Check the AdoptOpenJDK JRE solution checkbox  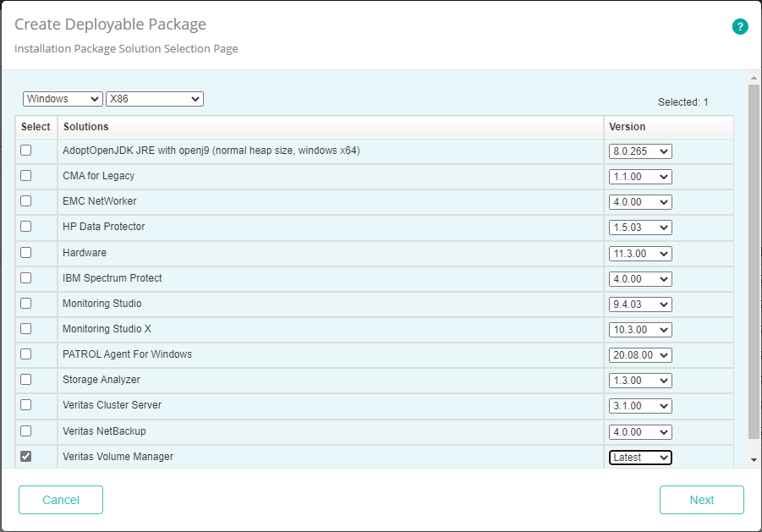pos(25,151)
